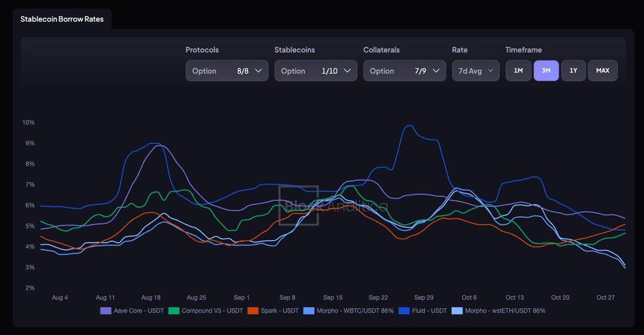Click the Collaterals dropdown chevron arrow
The height and width of the screenshot is (335, 644).
pyautogui.click(x=436, y=70)
